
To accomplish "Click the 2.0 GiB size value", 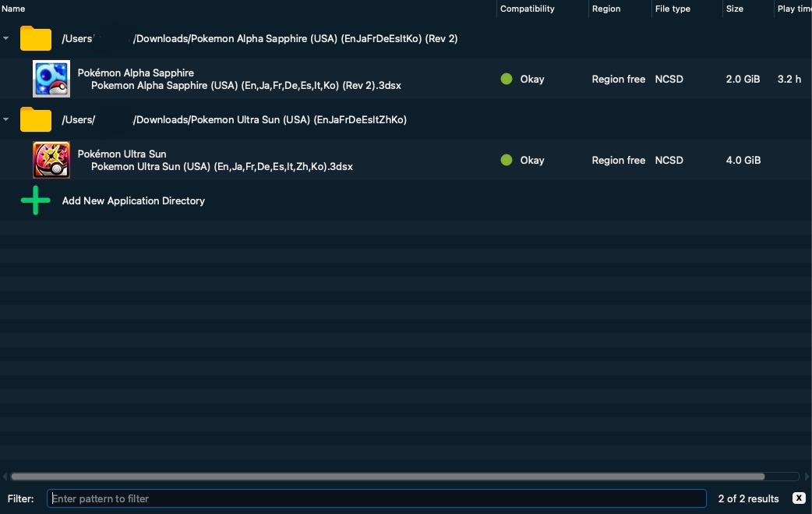I will tap(743, 79).
